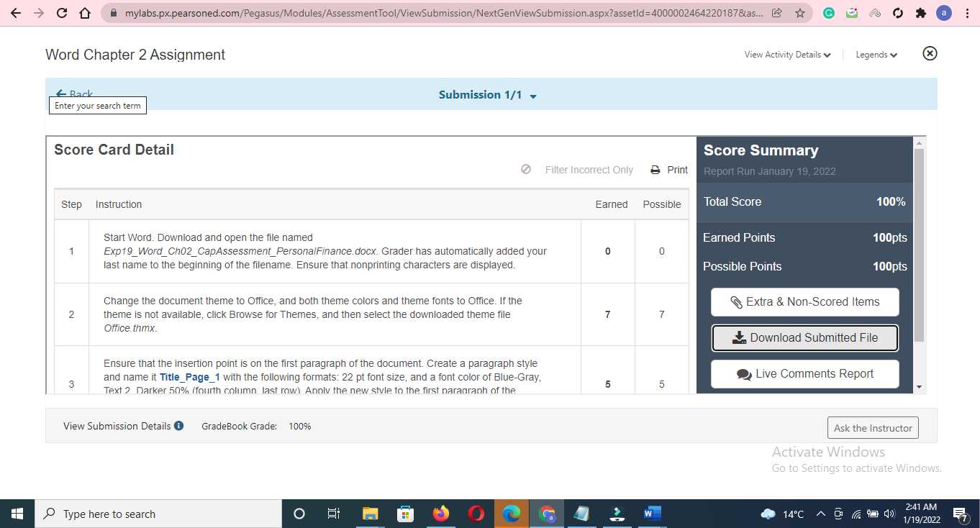The image size is (980, 528).
Task: Open the Extensions puzzle menu
Action: click(x=920, y=13)
